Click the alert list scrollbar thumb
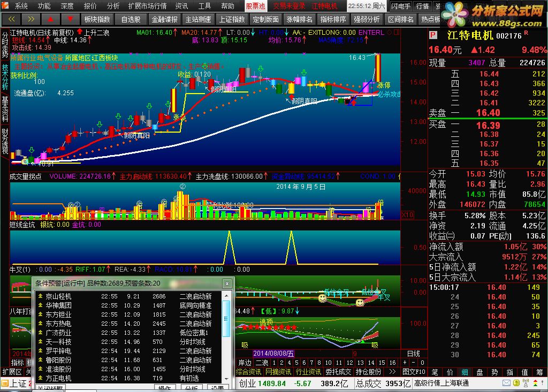This screenshot has width=548, height=392. pyautogui.click(x=226, y=319)
